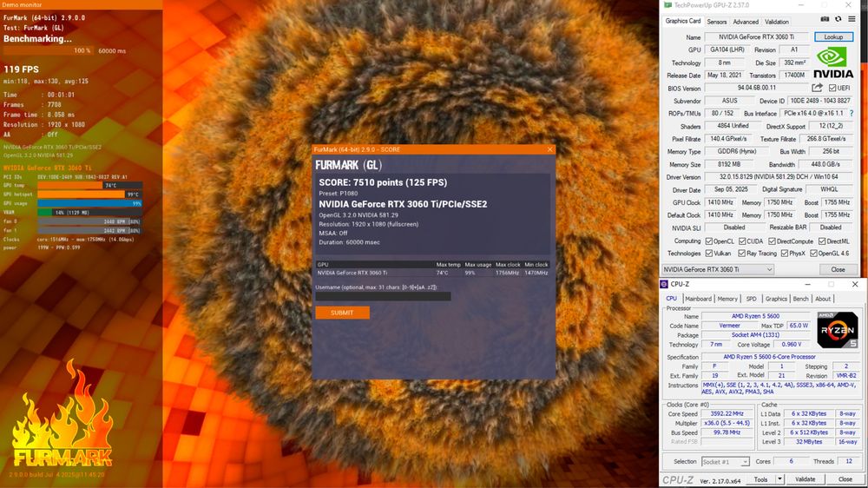
Task: Click the Close button in CPU-Z
Action: point(845,479)
